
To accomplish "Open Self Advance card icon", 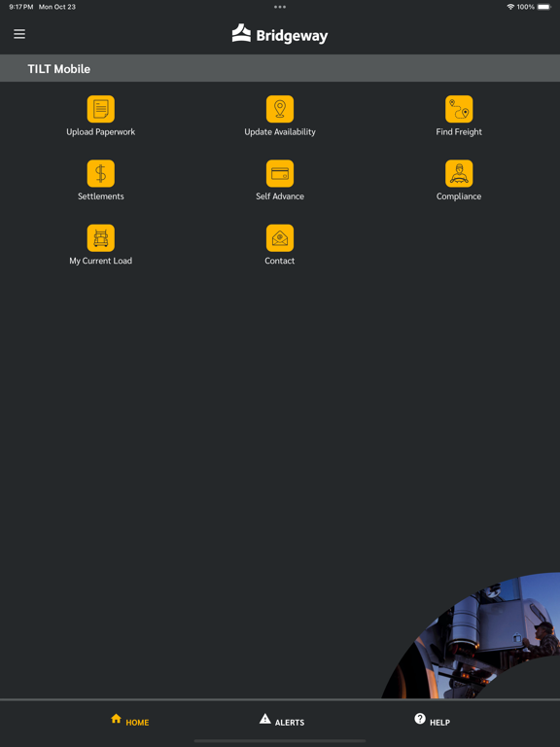I will click(x=280, y=173).
